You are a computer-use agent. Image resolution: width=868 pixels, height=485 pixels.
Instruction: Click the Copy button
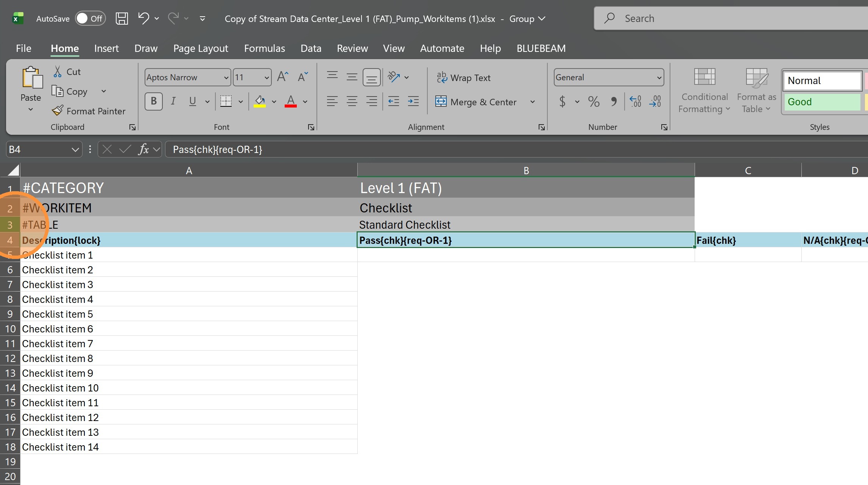[70, 91]
